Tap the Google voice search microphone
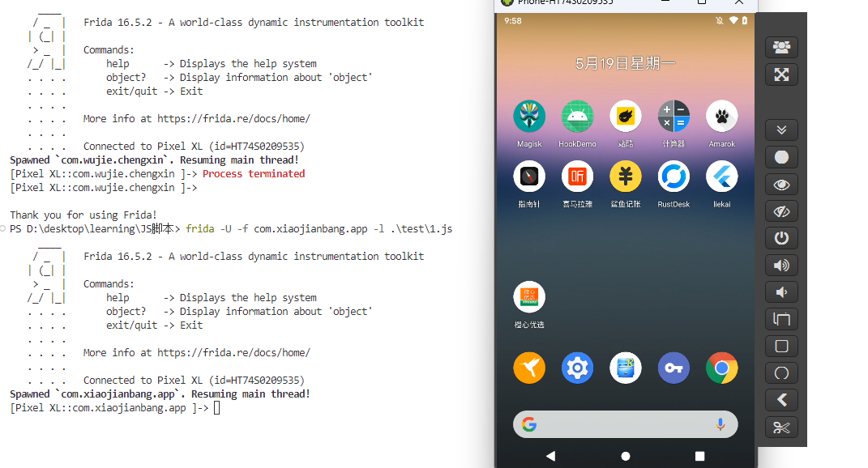 (x=720, y=424)
